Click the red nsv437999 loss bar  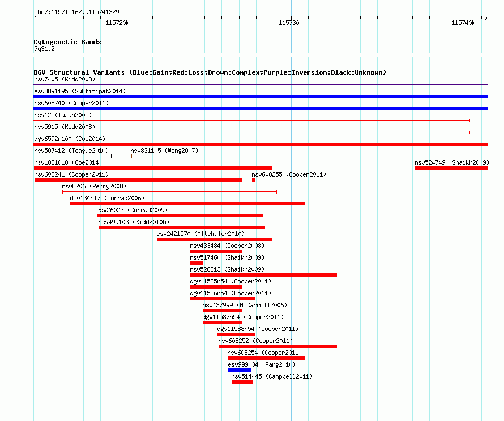pyautogui.click(x=222, y=311)
